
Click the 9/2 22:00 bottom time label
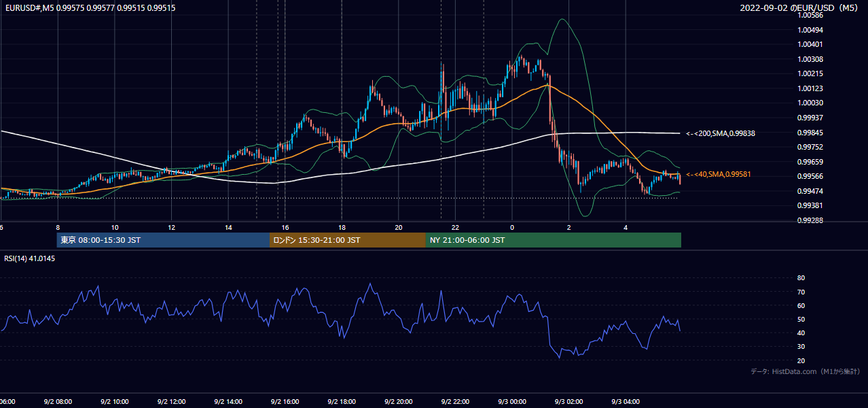(x=455, y=401)
